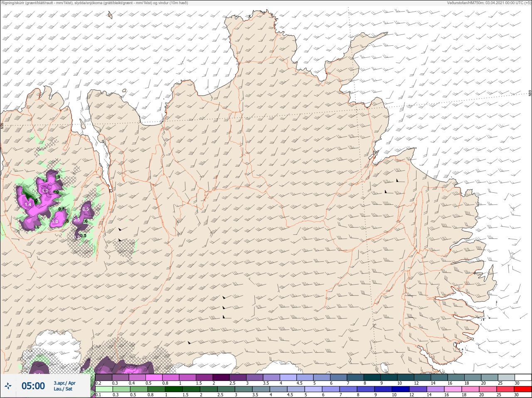Screen dimensions: 532x398
Task: Click the '4.5' label on upper legend scale
Action: [x=299, y=383]
